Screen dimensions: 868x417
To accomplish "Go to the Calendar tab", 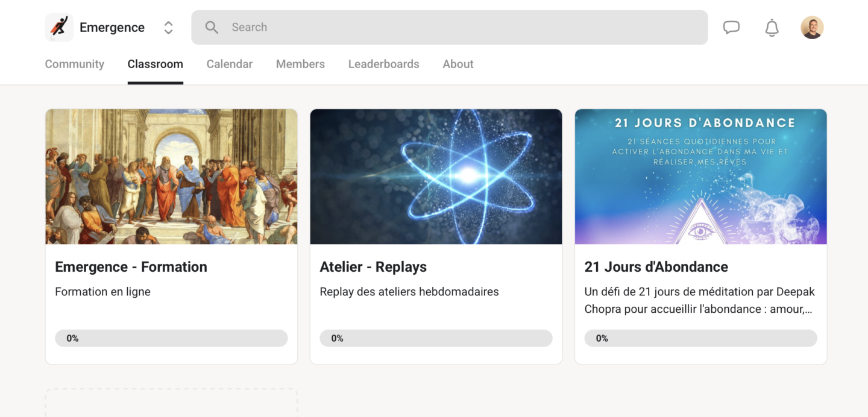I will pos(230,64).
